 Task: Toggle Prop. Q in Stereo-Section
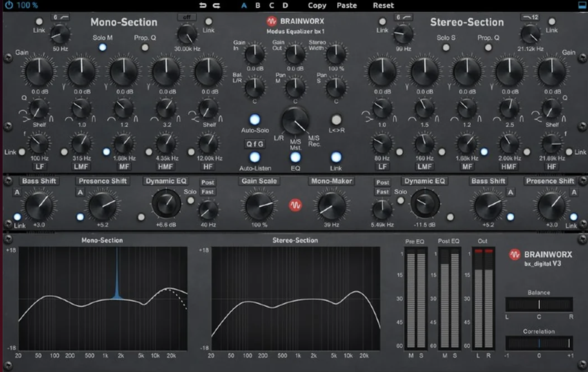[488, 48]
